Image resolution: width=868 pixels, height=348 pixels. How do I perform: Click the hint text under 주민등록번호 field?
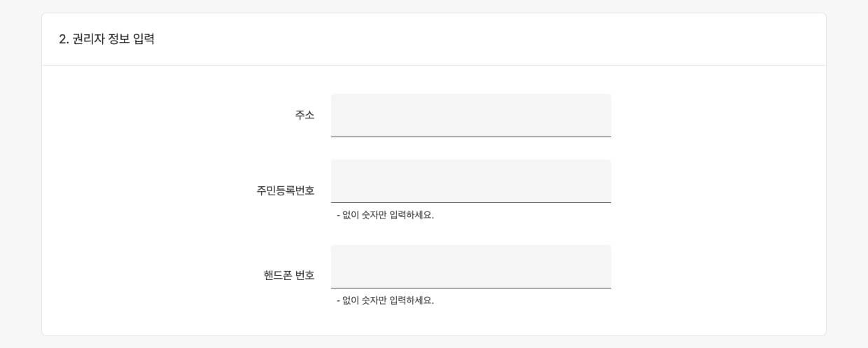pos(385,215)
